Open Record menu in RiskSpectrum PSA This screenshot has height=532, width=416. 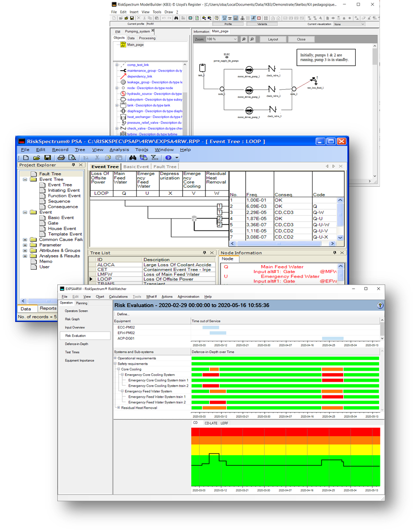coord(60,150)
